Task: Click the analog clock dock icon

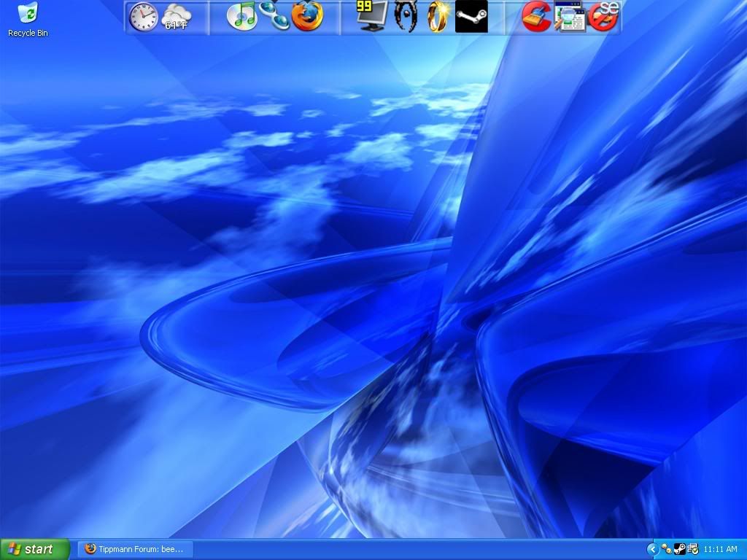Action: point(143,17)
